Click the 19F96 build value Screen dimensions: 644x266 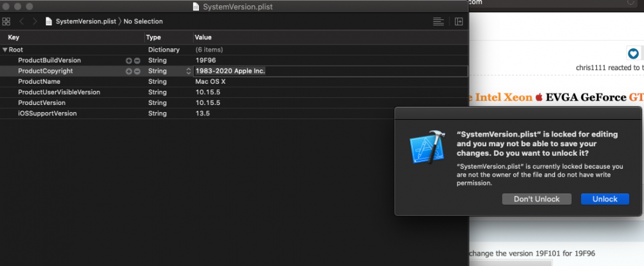click(206, 61)
